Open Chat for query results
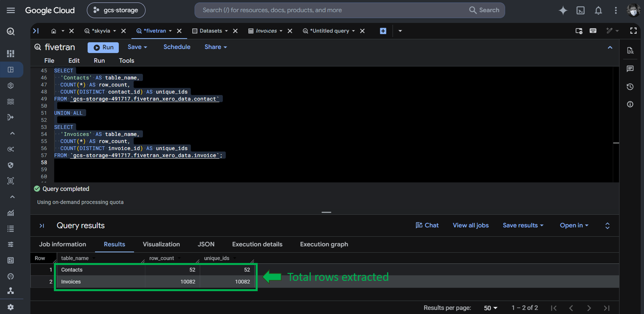This screenshot has width=644, height=314. point(427,225)
